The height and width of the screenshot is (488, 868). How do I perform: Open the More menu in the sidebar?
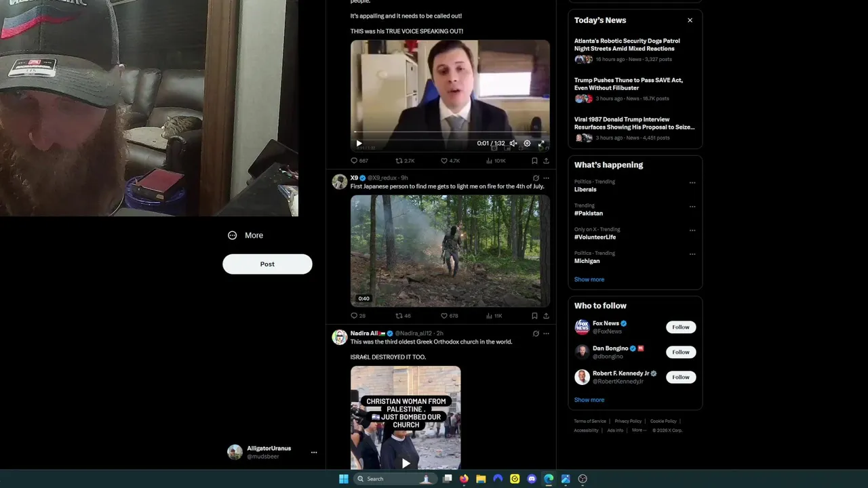point(245,235)
